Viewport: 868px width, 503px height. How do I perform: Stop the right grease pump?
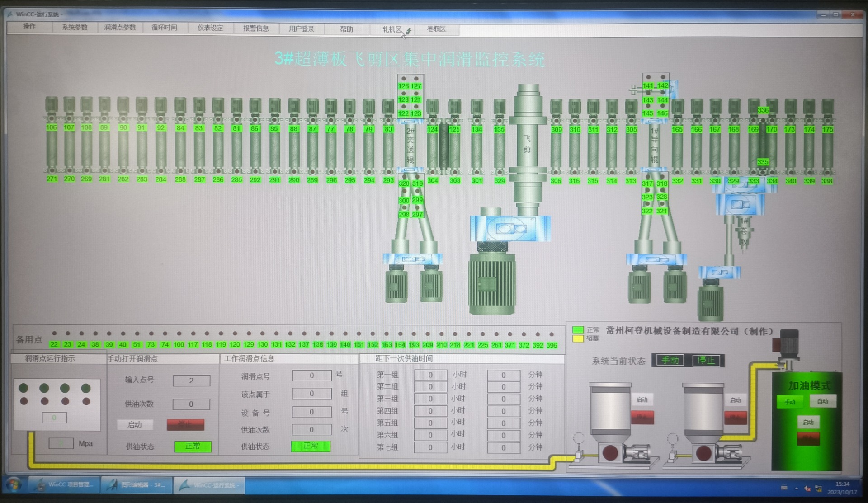click(x=736, y=418)
